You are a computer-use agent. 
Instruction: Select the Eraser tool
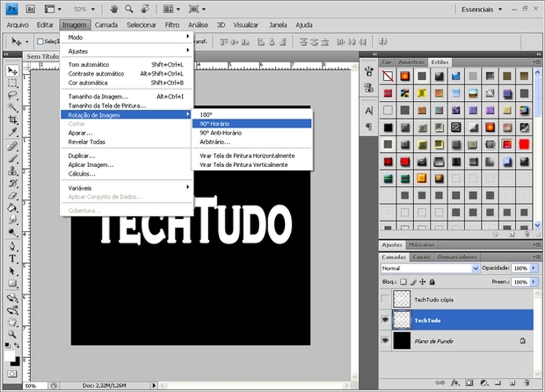click(x=12, y=196)
